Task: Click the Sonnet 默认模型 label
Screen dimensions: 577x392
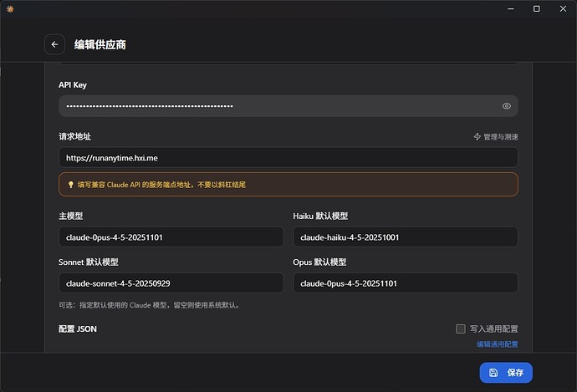Action: point(89,262)
